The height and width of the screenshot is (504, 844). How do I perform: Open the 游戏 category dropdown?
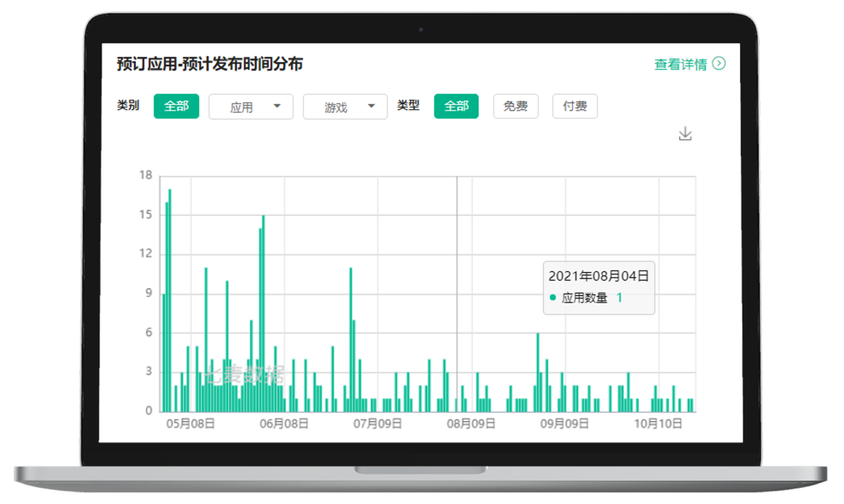(345, 106)
